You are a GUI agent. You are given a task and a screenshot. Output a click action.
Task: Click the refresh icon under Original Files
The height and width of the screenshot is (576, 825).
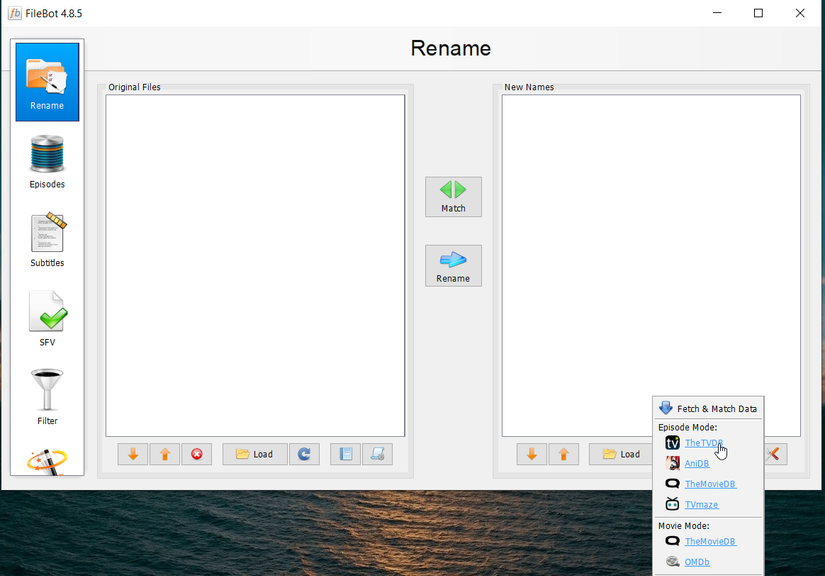click(304, 454)
